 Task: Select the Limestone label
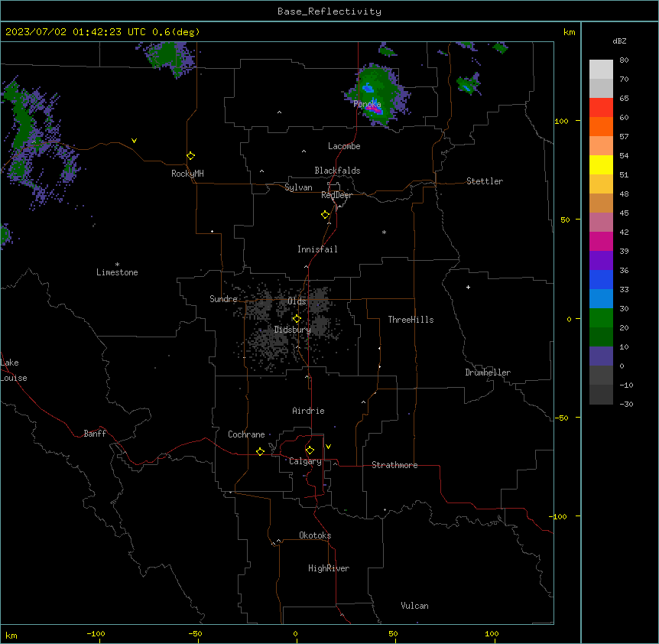(x=117, y=272)
